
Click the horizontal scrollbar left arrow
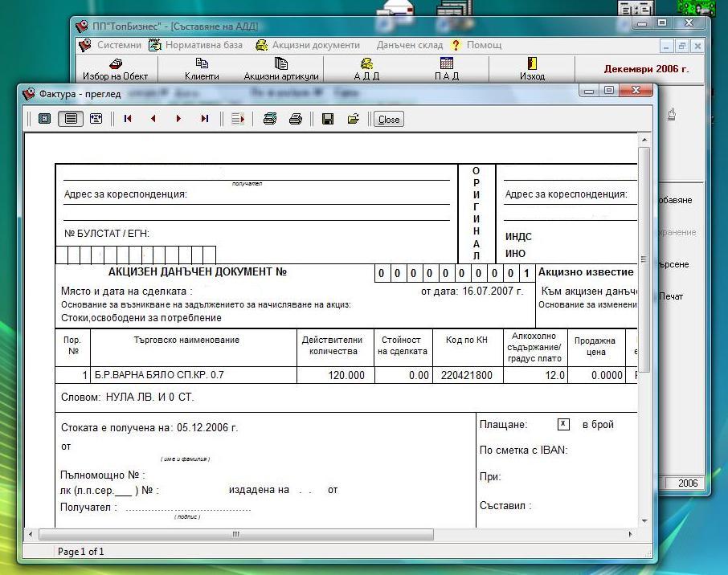point(31,534)
